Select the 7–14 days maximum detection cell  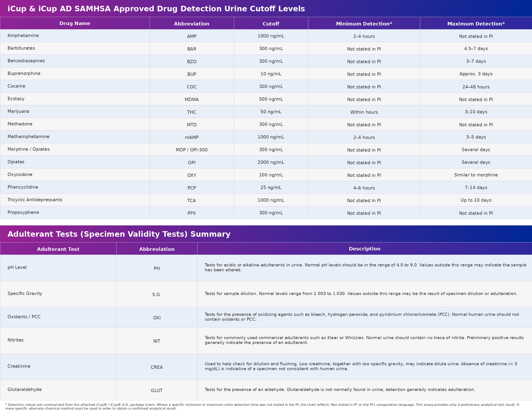(476, 187)
